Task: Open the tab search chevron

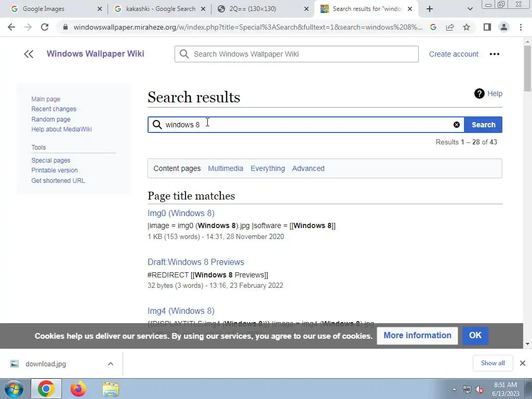Action: (470, 9)
